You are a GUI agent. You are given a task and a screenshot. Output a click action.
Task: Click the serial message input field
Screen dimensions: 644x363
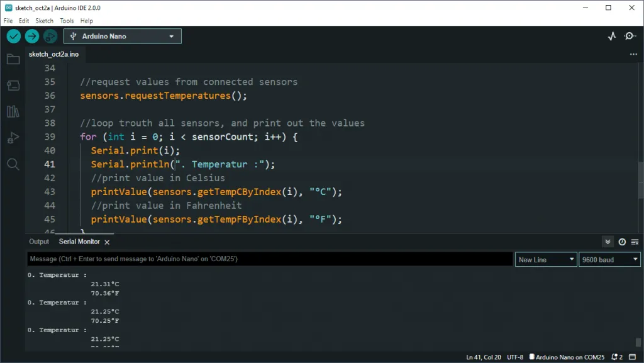[269, 259]
